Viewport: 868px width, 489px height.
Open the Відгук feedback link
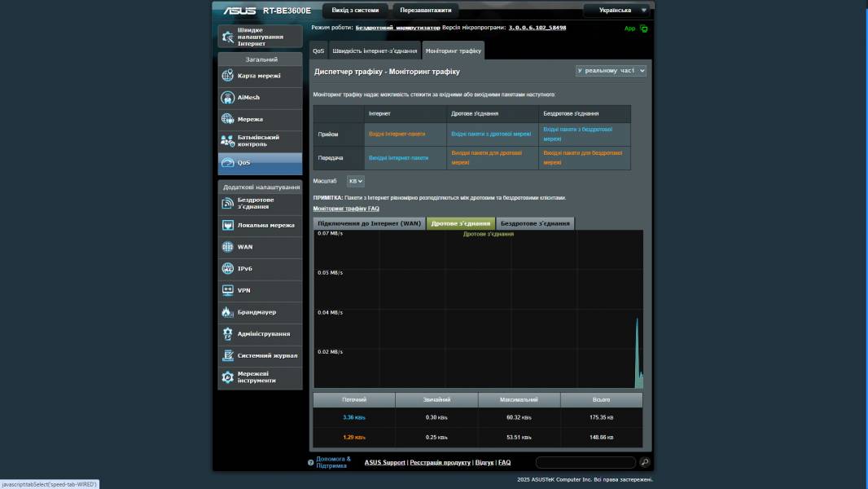pos(484,462)
